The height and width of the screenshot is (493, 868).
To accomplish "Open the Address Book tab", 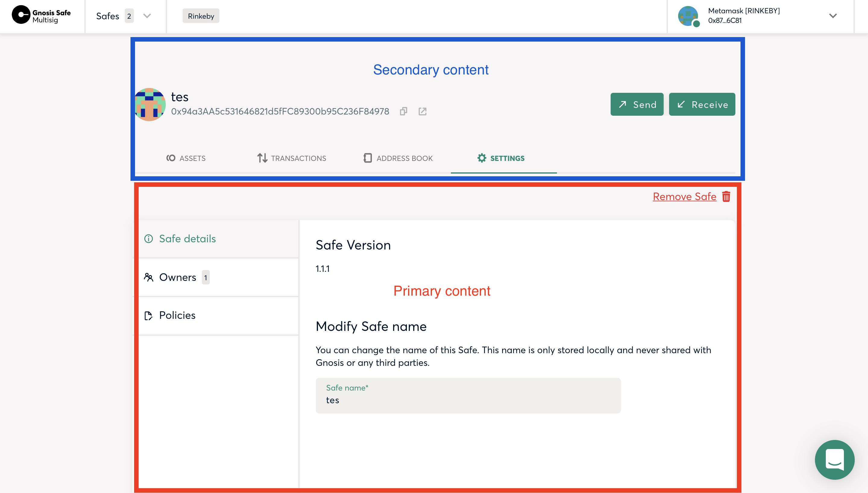I will click(x=398, y=158).
